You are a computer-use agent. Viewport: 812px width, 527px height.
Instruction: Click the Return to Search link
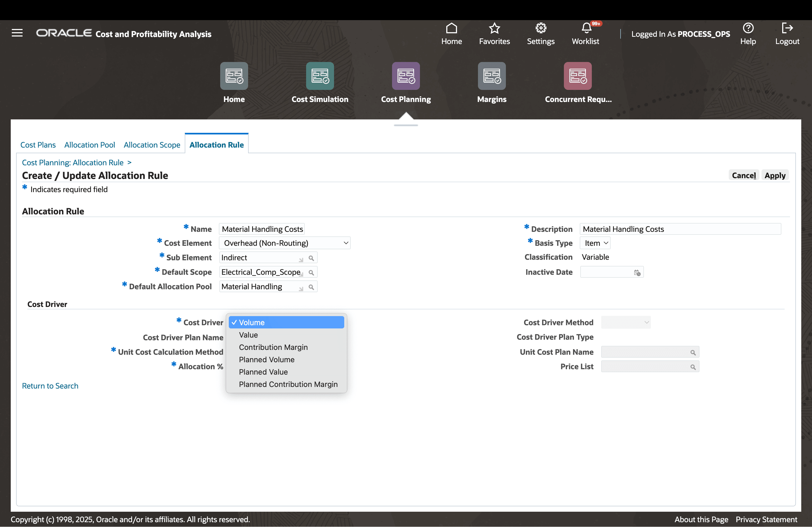click(x=50, y=386)
